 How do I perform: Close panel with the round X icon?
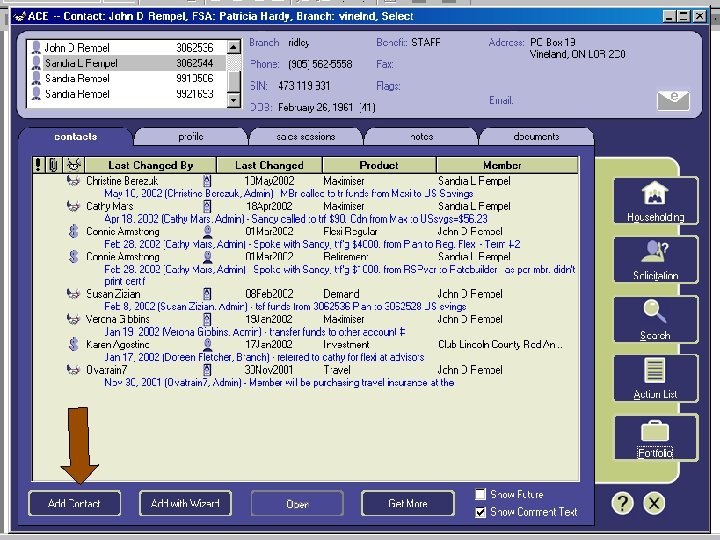pos(654,503)
